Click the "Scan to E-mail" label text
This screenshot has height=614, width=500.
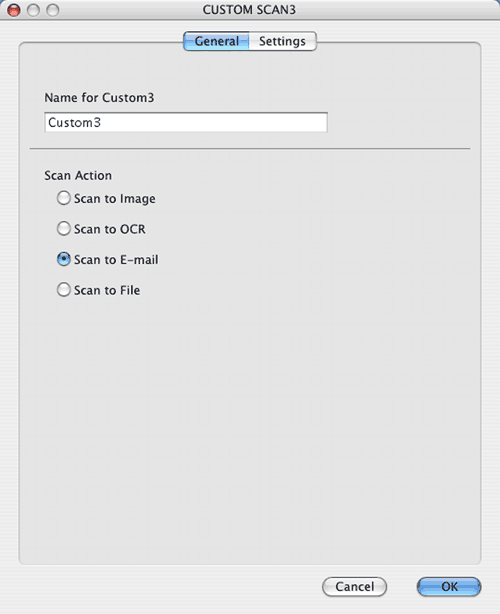(116, 260)
